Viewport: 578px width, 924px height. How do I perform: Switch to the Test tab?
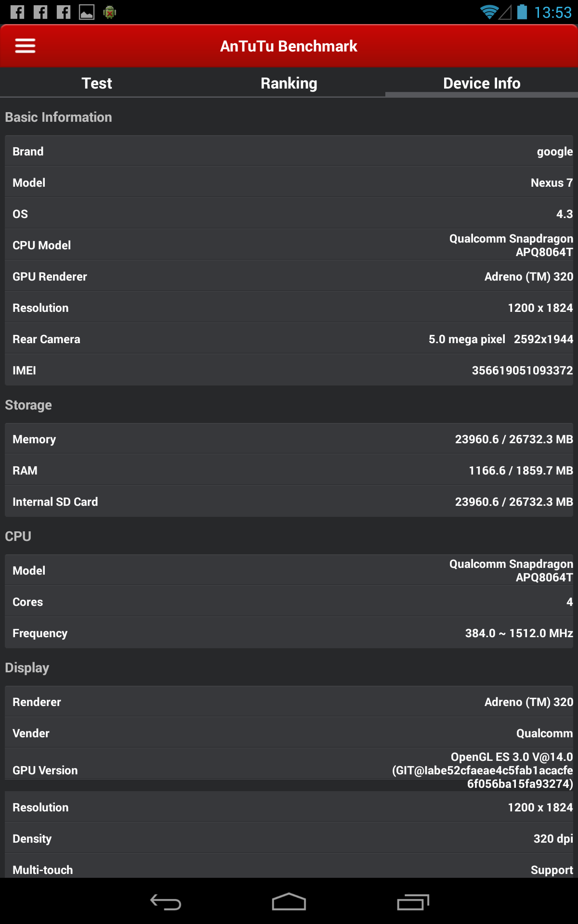click(97, 83)
